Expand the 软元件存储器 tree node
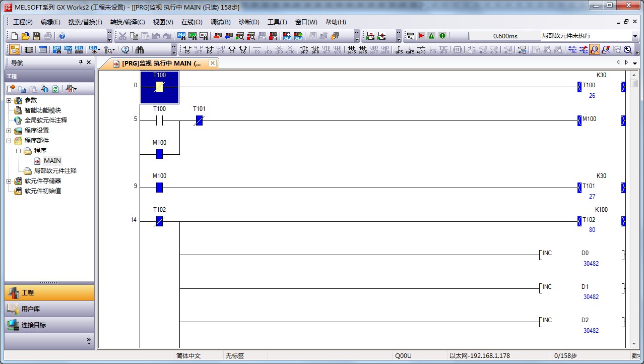 [x=9, y=181]
